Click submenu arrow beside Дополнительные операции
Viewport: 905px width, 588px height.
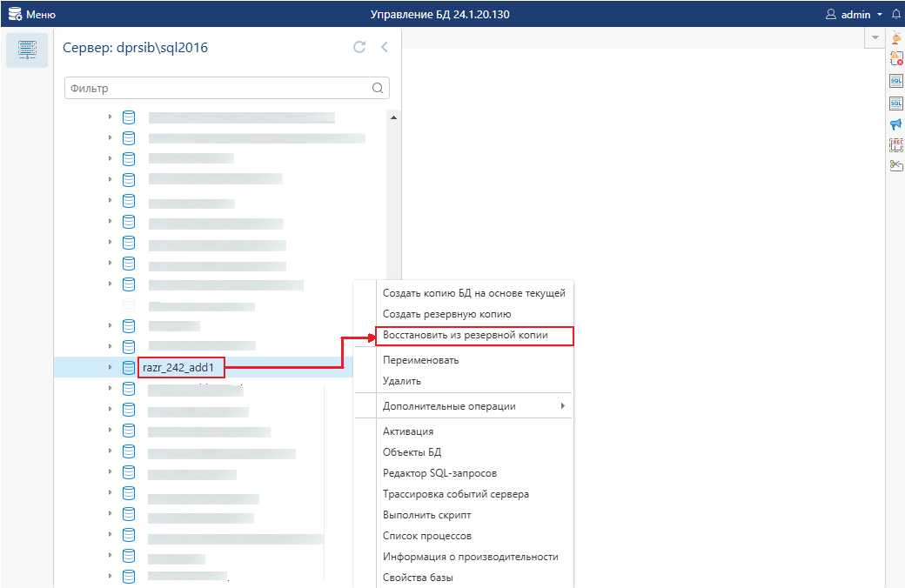(563, 406)
